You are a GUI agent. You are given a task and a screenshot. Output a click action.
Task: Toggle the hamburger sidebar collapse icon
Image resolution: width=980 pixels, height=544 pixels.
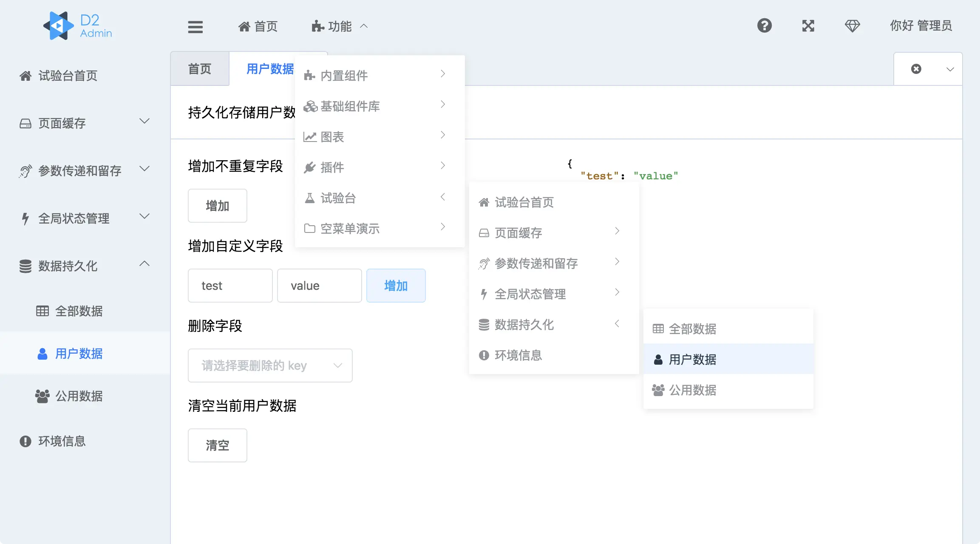click(195, 26)
